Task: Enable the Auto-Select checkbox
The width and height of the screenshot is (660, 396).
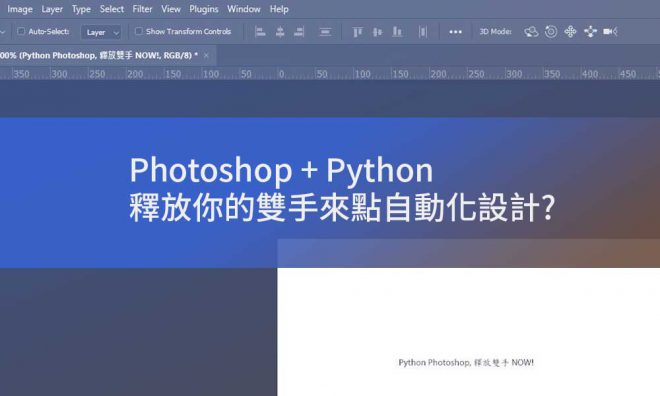Action: coord(21,31)
